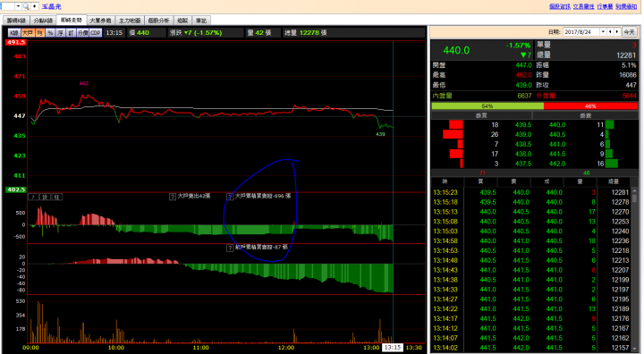Select the 即時走勢 tab
Screen dimensions: 644x354
[x=71, y=21]
